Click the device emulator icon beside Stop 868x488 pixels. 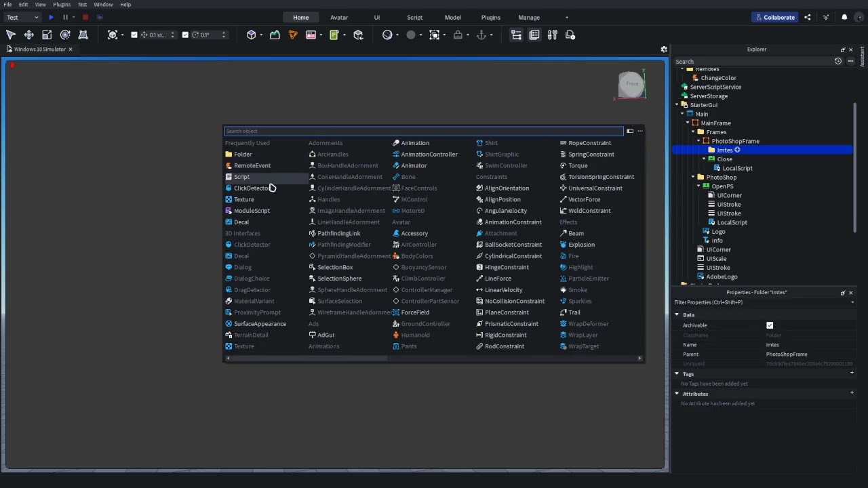(100, 17)
